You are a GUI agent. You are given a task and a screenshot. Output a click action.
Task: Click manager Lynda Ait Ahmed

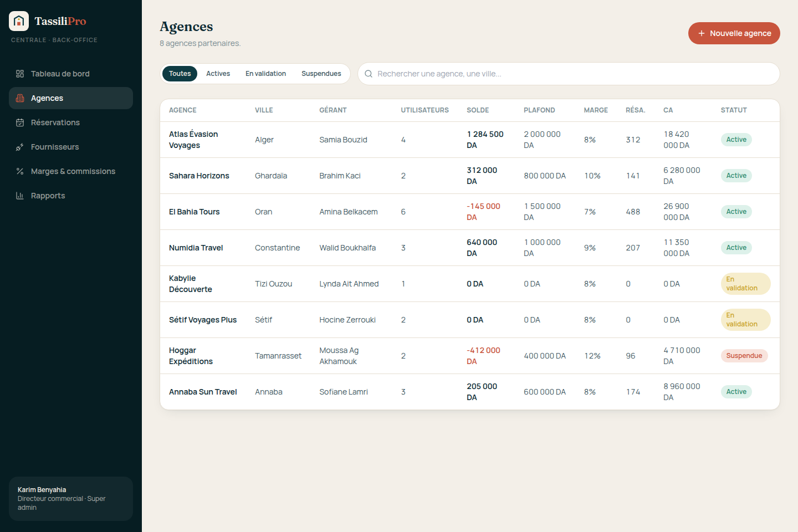coord(349,284)
